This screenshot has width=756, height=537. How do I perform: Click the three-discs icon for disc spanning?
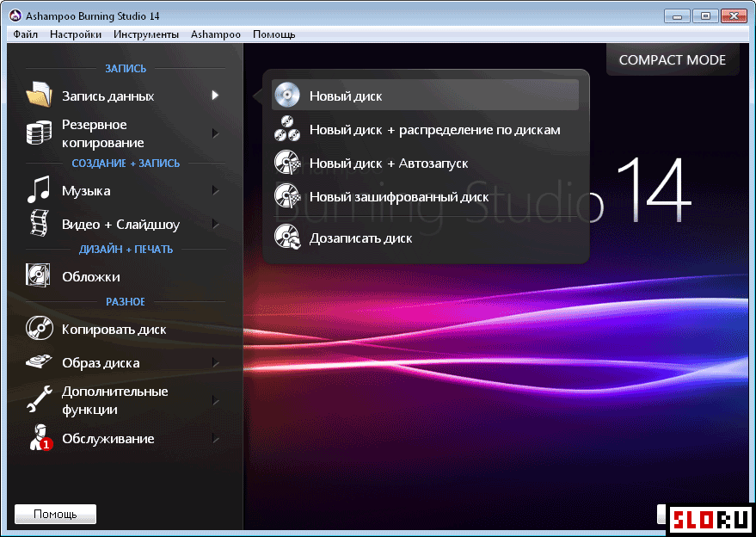287,129
